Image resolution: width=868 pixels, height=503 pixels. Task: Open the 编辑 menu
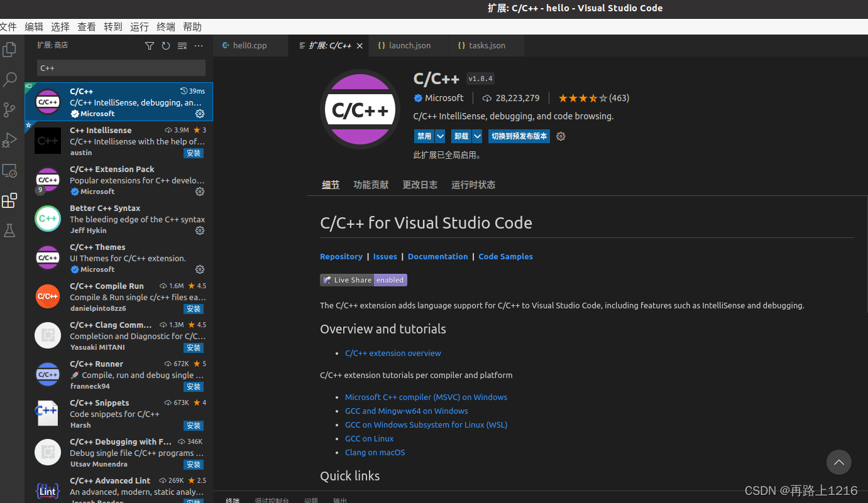tap(34, 27)
